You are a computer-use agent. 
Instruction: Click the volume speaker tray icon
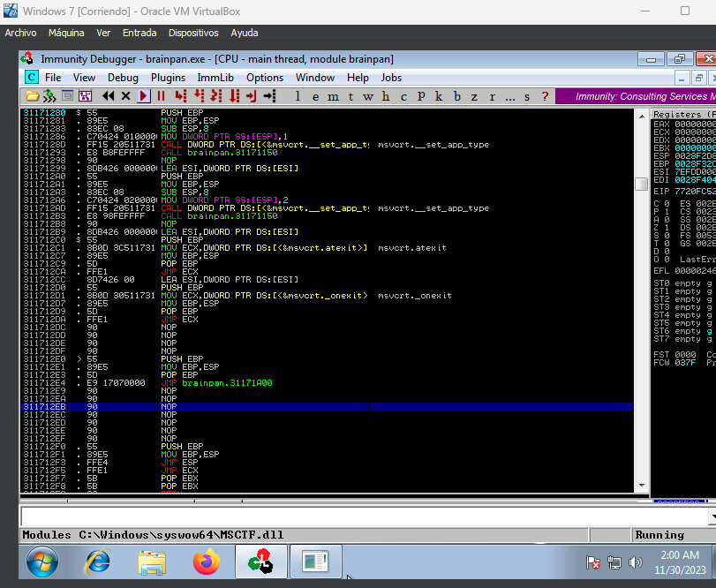635,562
